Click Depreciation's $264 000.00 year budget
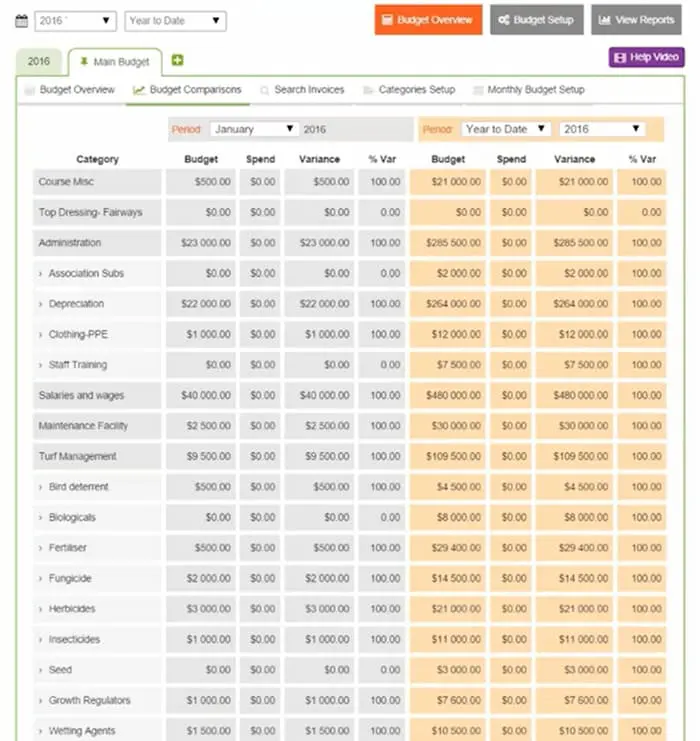The width and height of the screenshot is (700, 741). 448,304
